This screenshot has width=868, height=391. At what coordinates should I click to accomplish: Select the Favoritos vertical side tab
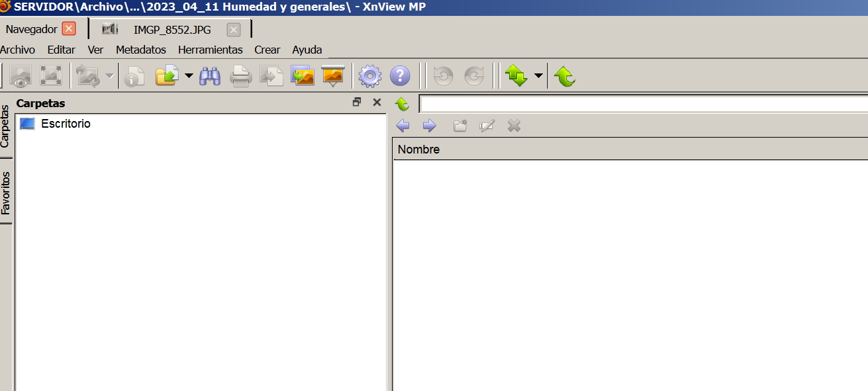pyautogui.click(x=5, y=193)
